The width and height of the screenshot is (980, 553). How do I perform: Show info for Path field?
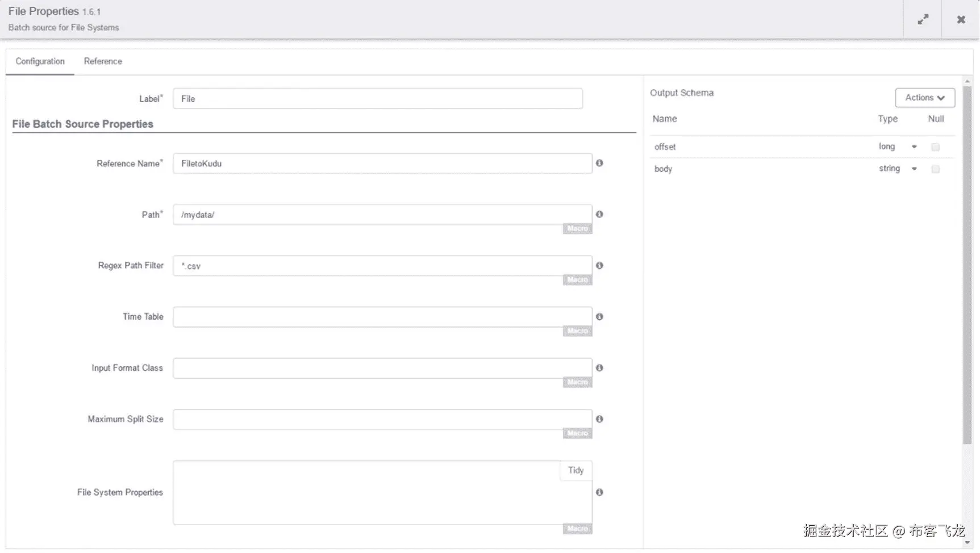tap(599, 214)
